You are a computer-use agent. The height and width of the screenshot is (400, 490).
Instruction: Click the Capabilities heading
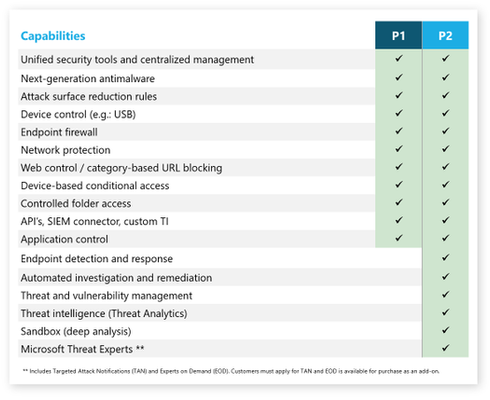[53, 36]
